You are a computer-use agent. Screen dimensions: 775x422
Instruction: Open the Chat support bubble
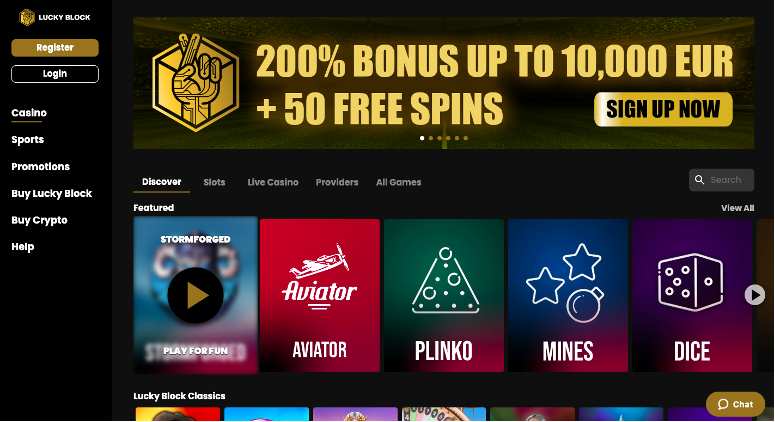735,404
